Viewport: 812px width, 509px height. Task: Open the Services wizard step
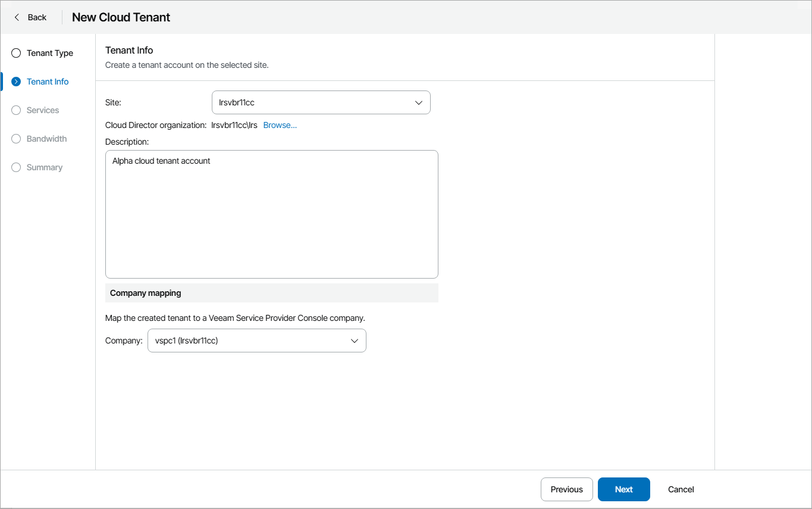[43, 110]
